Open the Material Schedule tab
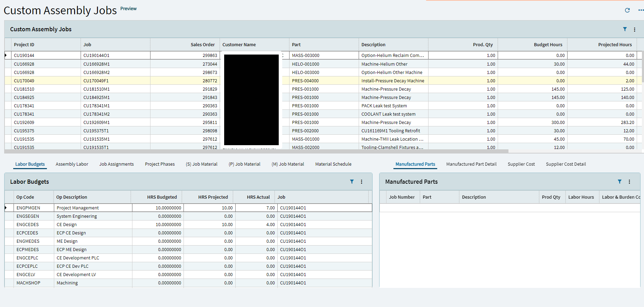This screenshot has height=307, width=644. [x=333, y=164]
